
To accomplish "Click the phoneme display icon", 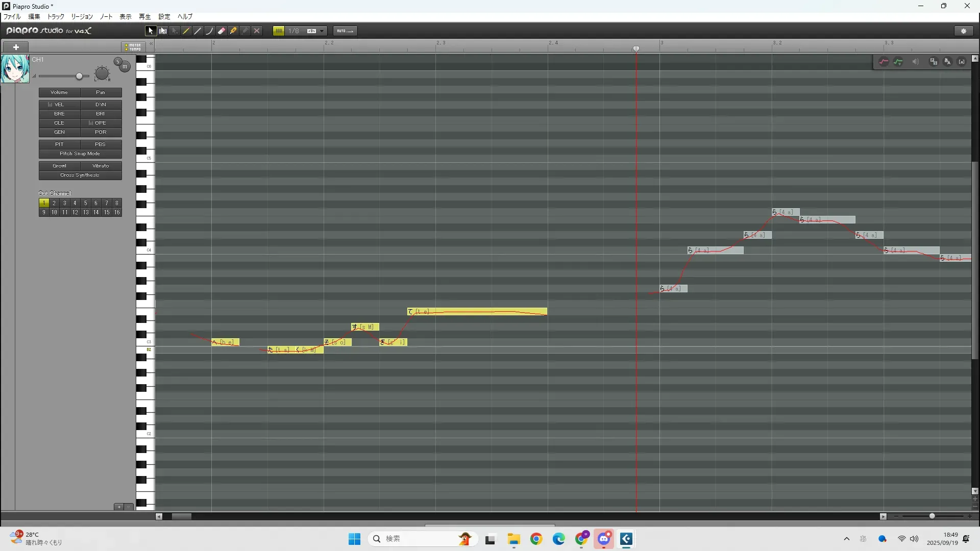I will 962,62.
